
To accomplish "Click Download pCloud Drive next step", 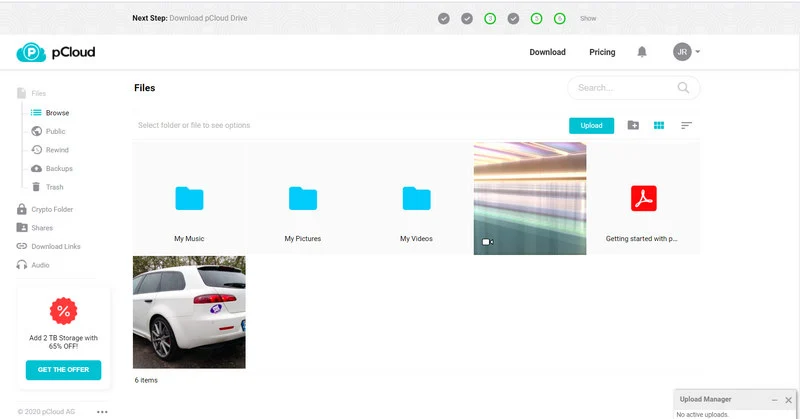I will click(x=208, y=18).
